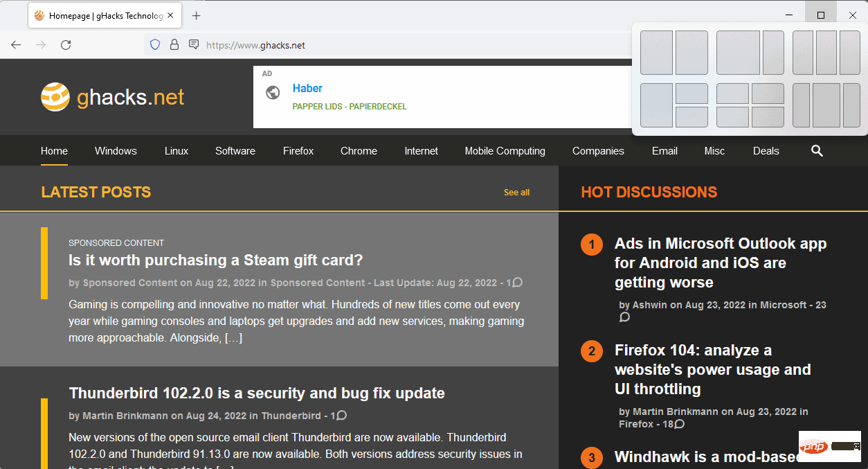Click Sponsored Content author link on Steam post
Screen dimensions: 868x469
(x=130, y=283)
